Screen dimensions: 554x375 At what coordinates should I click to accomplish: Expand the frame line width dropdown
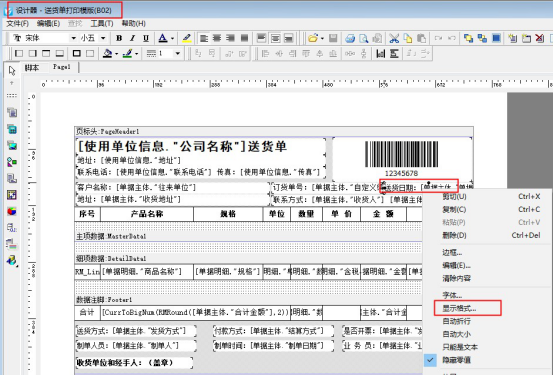pos(178,54)
